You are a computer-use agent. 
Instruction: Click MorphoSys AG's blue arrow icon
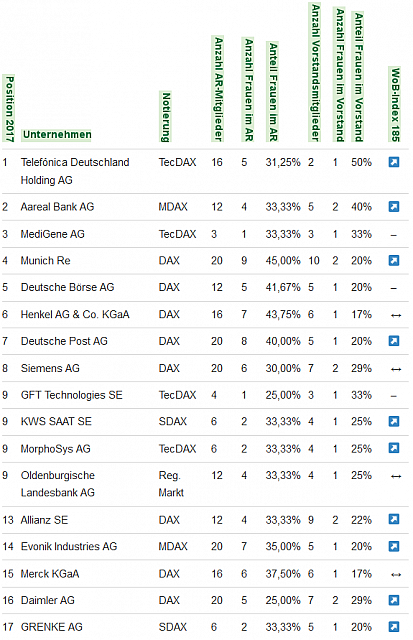tap(393, 448)
